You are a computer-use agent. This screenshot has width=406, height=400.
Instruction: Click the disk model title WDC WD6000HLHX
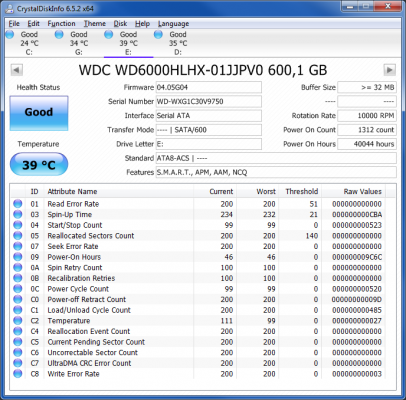click(x=203, y=70)
